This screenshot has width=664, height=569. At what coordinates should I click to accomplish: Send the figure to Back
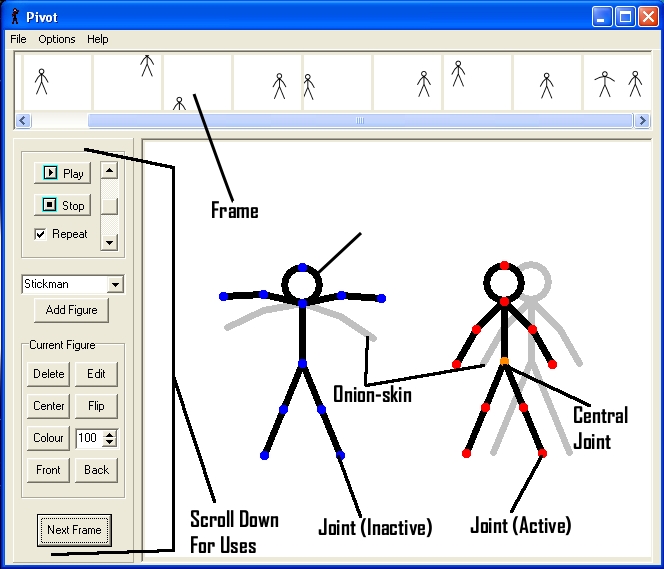96,470
